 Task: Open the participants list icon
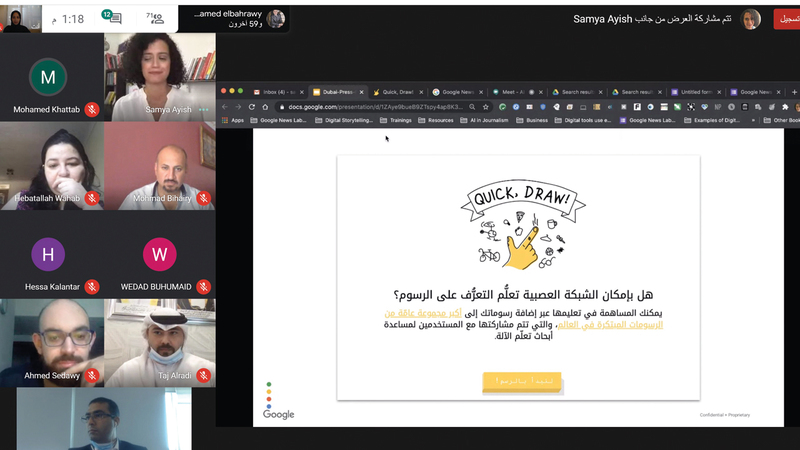(x=156, y=18)
